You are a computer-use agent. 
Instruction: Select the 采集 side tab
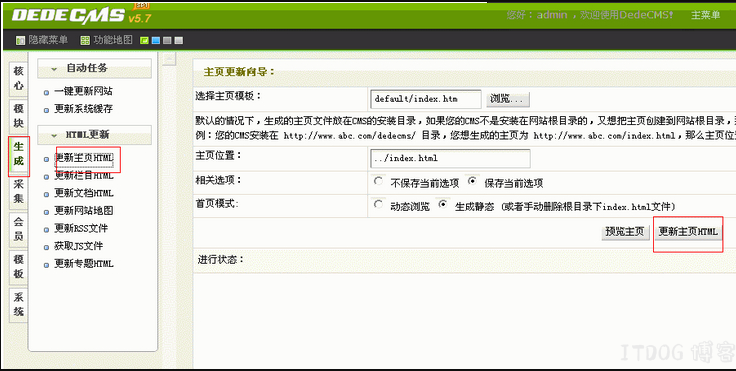[18, 191]
